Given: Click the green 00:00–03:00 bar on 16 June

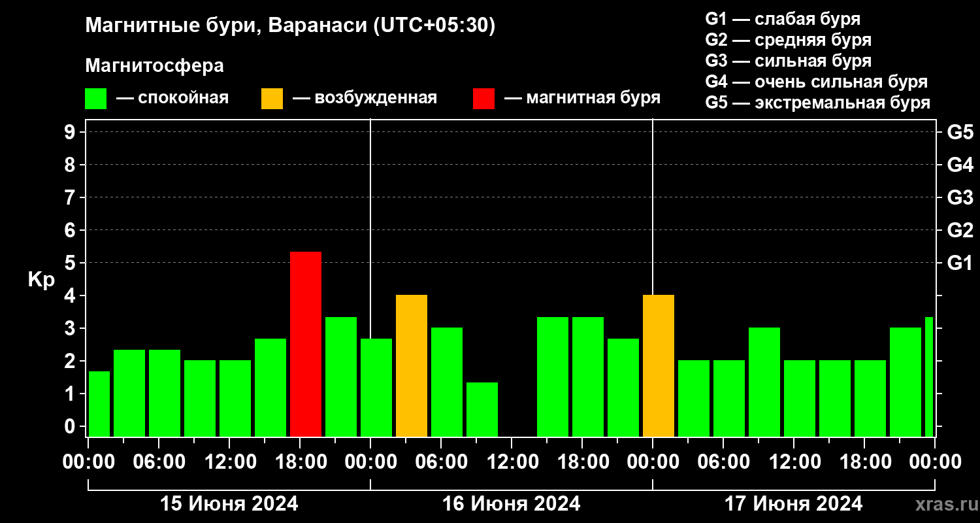Looking at the screenshot, I should point(376,388).
